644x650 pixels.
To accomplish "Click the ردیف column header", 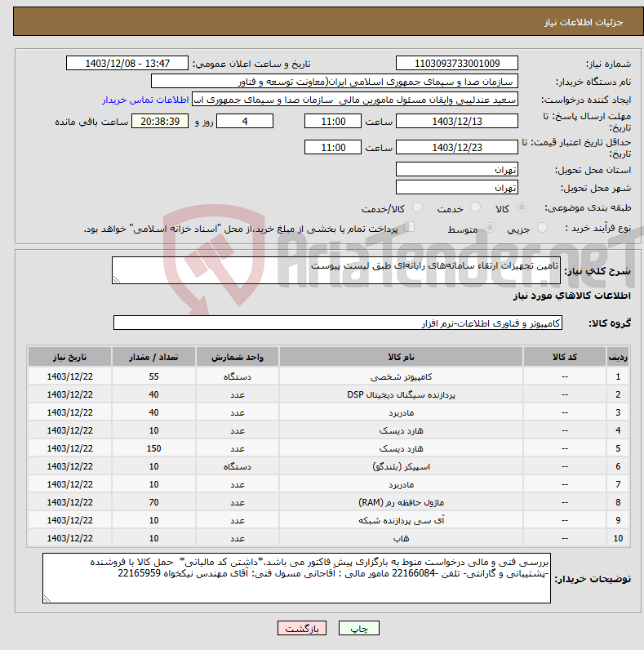I will click(x=618, y=357).
